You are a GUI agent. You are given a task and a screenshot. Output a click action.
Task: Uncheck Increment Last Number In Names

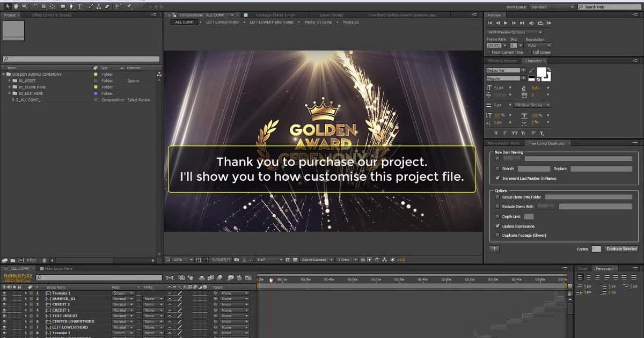[x=498, y=178]
